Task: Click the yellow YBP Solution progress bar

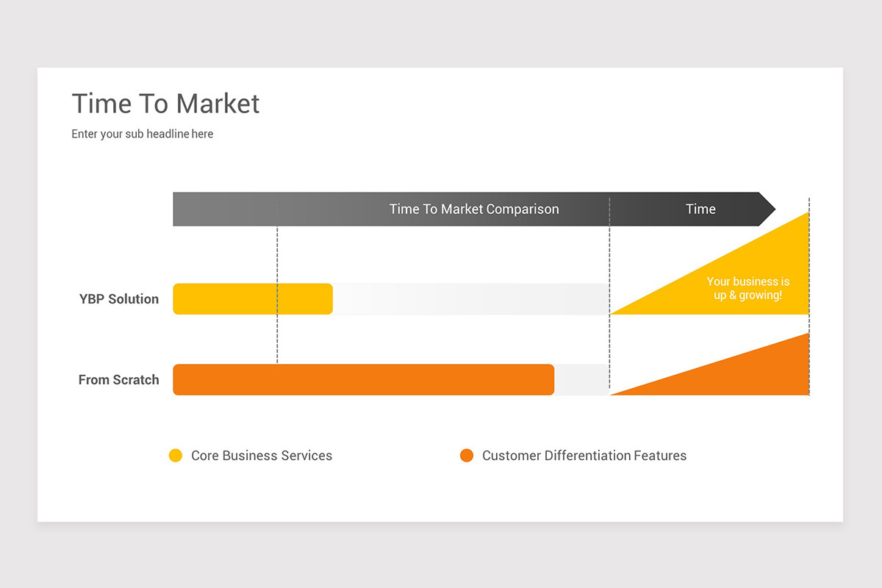Action: 253,299
